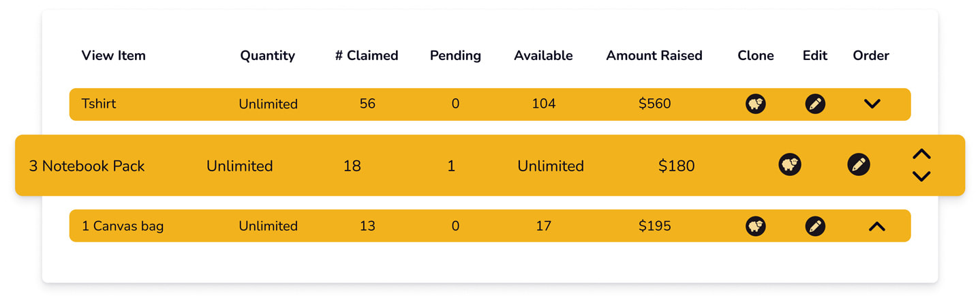Screen dimensions: 980x303
Task: Clone the 1 Canvas bag item
Action: coord(755,226)
